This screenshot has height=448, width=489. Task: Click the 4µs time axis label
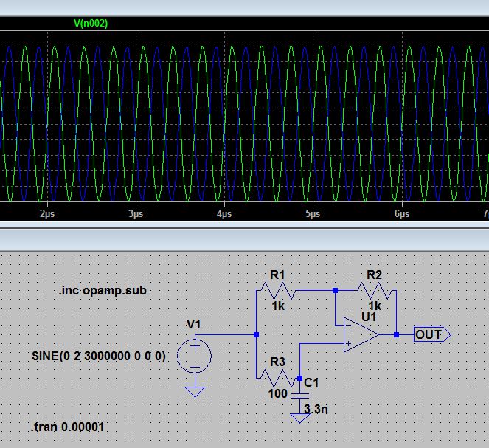(224, 214)
